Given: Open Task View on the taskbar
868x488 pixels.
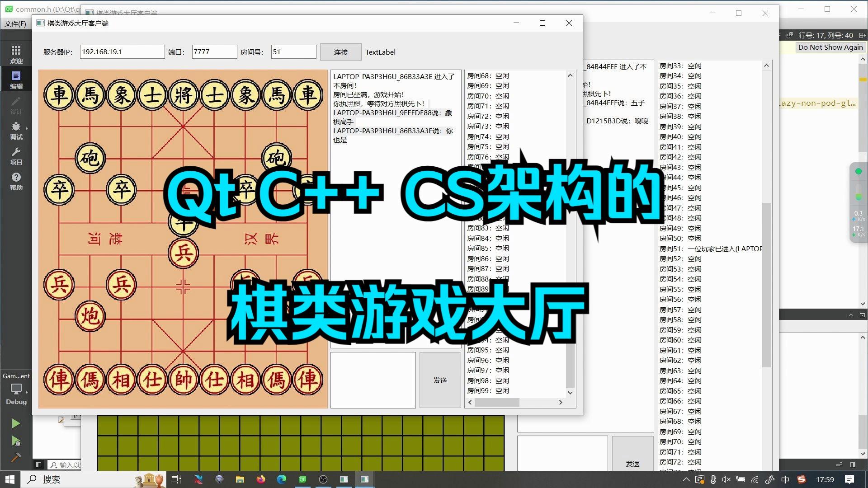Looking at the screenshot, I should click(x=176, y=479).
